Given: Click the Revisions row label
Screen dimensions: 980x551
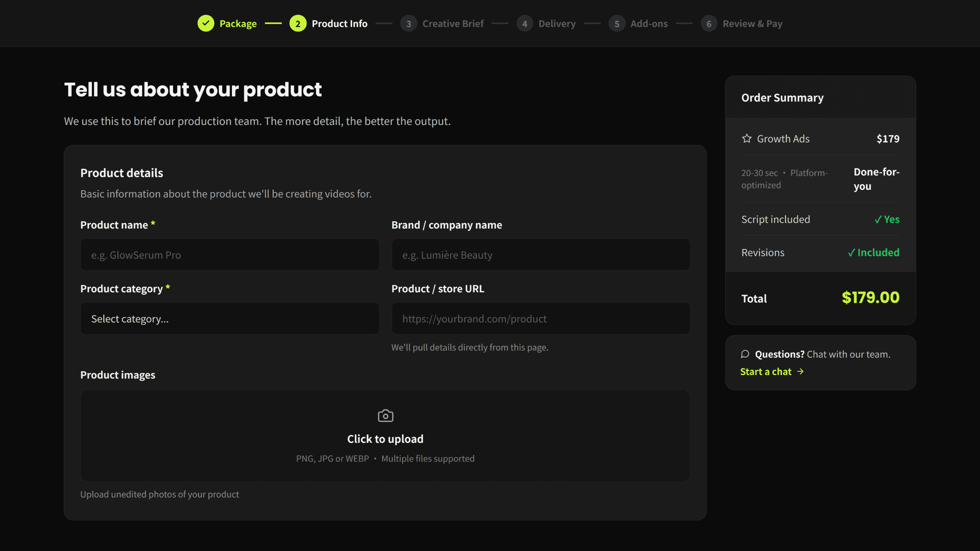Looking at the screenshot, I should pyautogui.click(x=763, y=253).
